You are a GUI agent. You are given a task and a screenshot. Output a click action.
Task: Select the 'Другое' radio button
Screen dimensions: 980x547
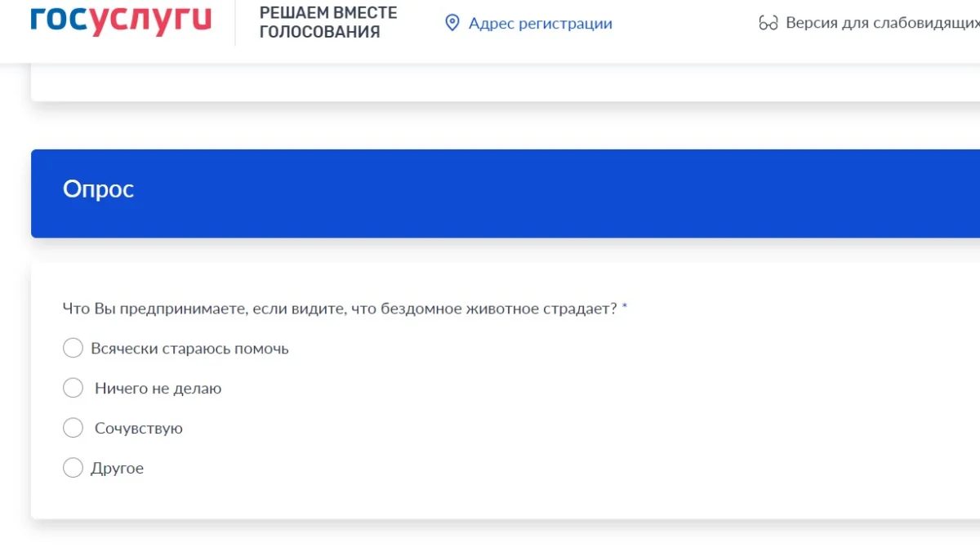(x=73, y=468)
